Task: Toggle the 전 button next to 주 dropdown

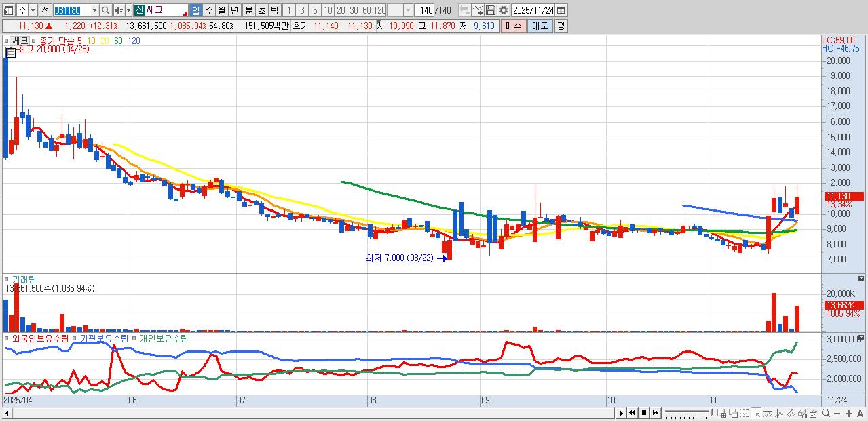Action: point(45,10)
